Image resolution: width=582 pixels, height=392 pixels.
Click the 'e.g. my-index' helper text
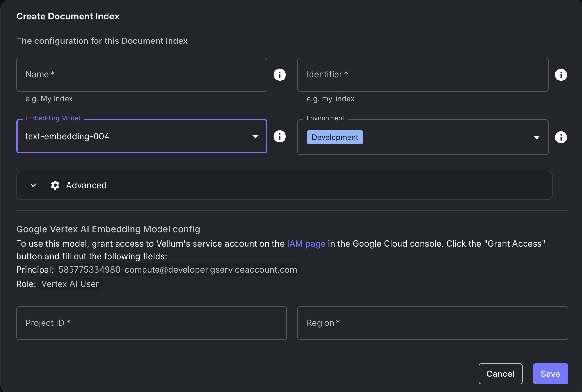[330, 99]
